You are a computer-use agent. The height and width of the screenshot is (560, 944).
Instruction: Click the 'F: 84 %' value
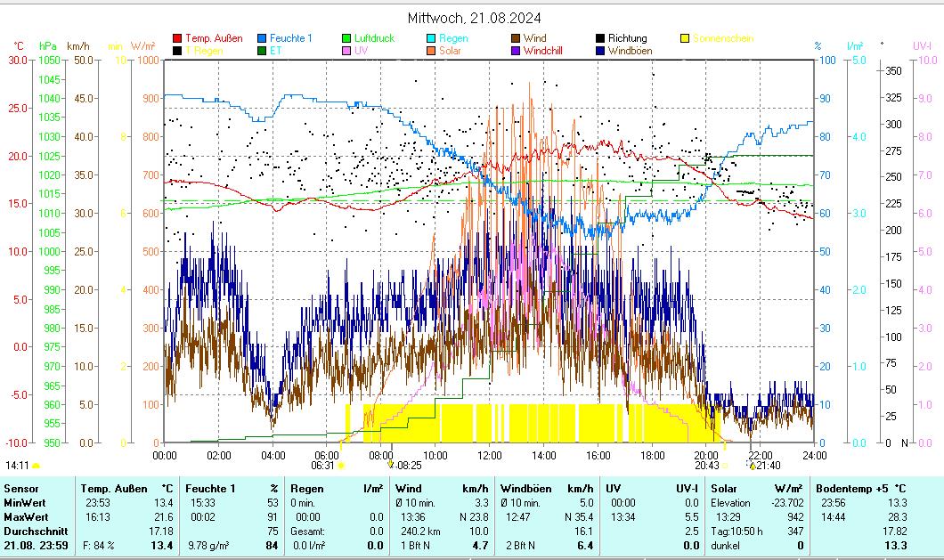pos(99,546)
